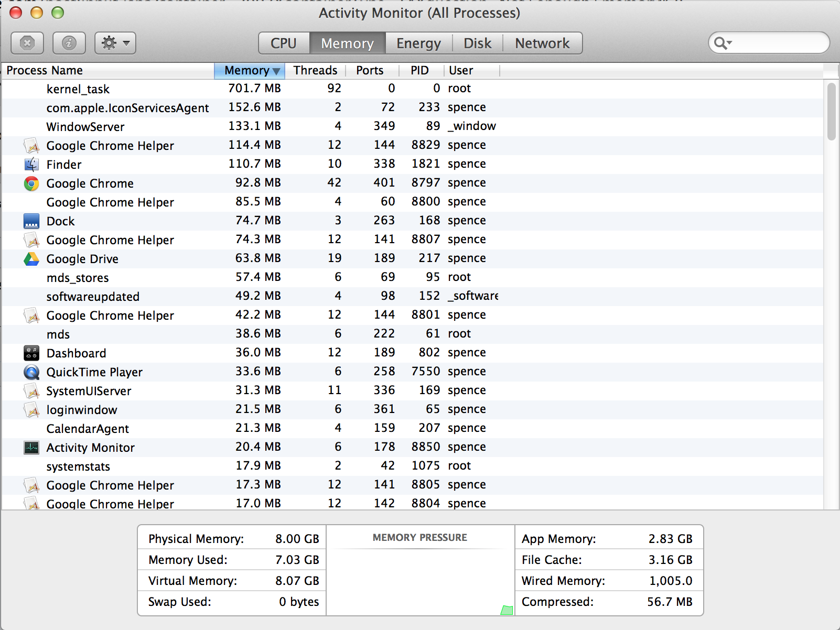
Task: Switch to the CPU tab
Action: pos(284,43)
